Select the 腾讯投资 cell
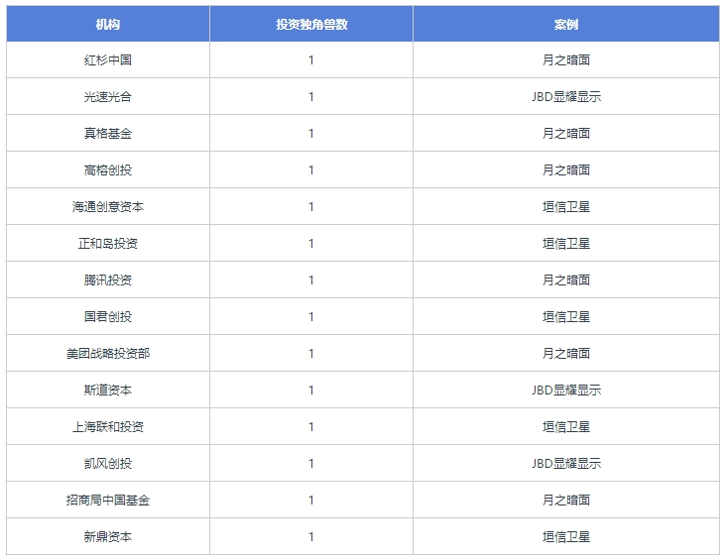 coord(108,280)
